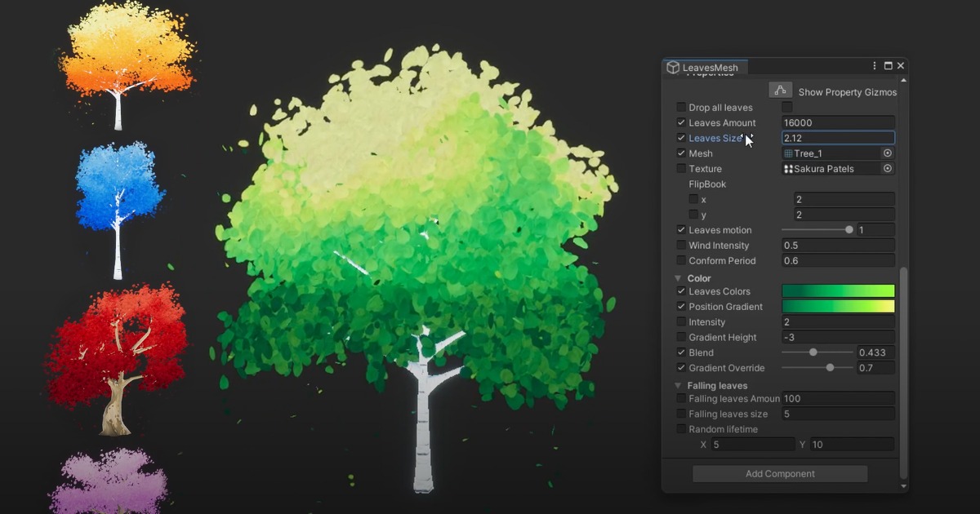Viewport: 980px width, 514px height.
Task: Click the cube icon on the LeavesMesh panel header
Action: pos(672,67)
